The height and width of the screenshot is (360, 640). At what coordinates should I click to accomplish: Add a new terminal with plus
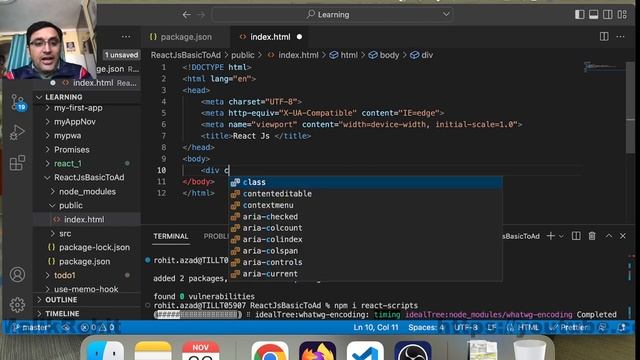pos(550,236)
